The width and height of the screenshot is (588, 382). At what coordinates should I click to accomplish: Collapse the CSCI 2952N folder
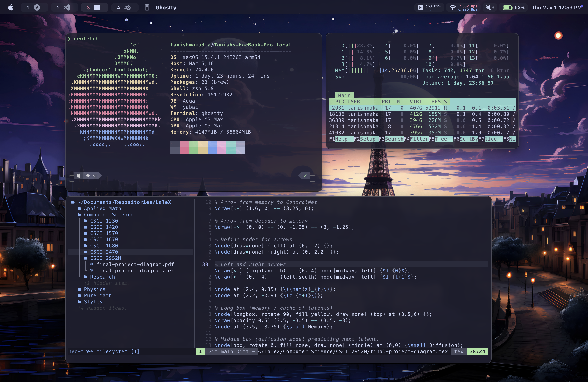105,258
